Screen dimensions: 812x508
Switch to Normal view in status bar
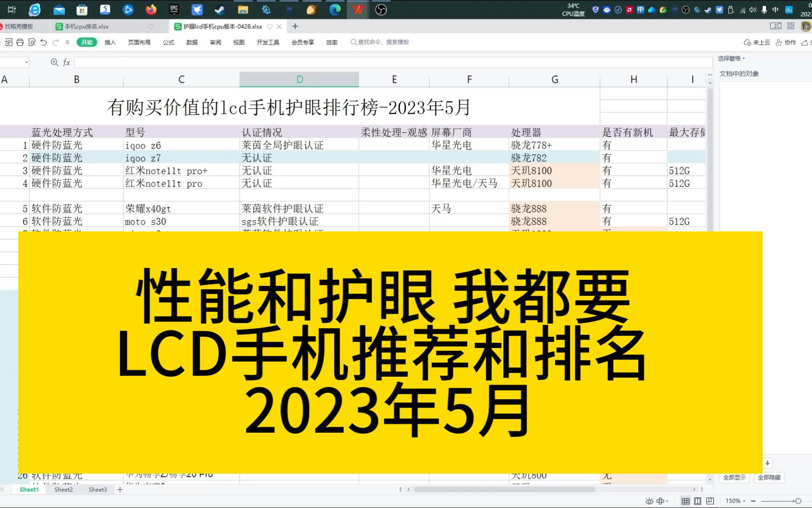686,501
